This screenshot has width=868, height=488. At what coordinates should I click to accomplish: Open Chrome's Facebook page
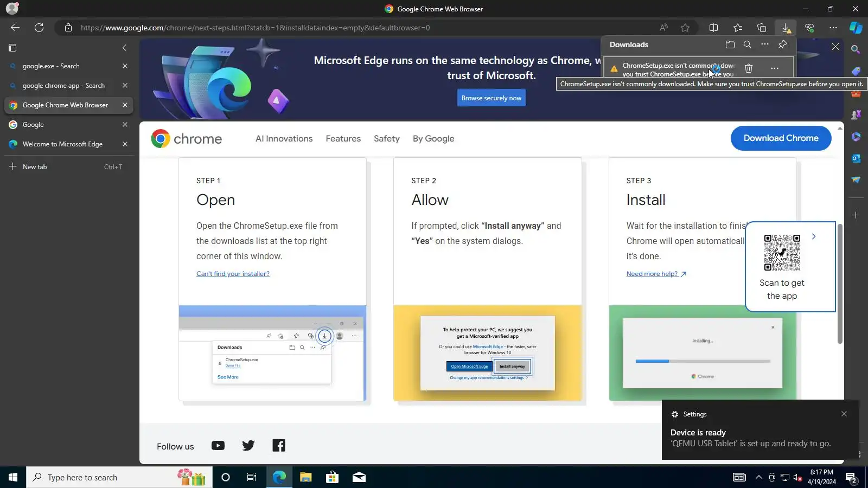279,446
